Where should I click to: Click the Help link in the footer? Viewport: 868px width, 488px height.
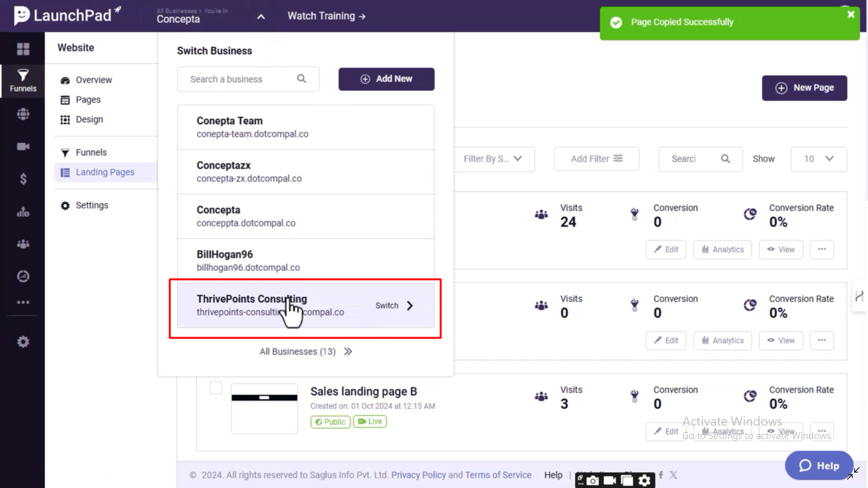553,475
